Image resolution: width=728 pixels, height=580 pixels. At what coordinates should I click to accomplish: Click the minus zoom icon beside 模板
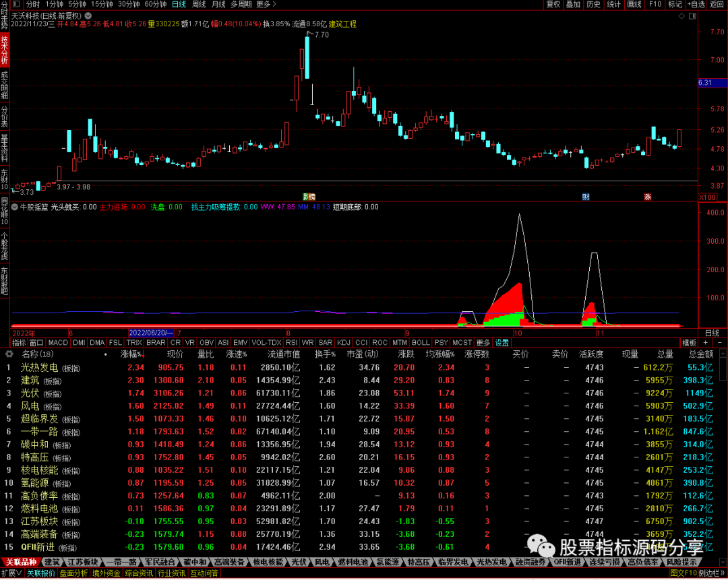[x=720, y=342]
